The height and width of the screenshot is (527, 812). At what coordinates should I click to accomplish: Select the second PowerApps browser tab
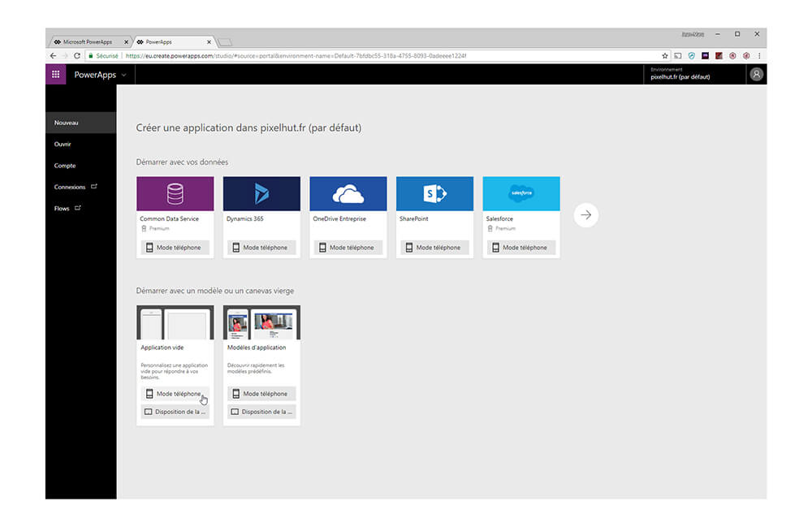coord(174,42)
